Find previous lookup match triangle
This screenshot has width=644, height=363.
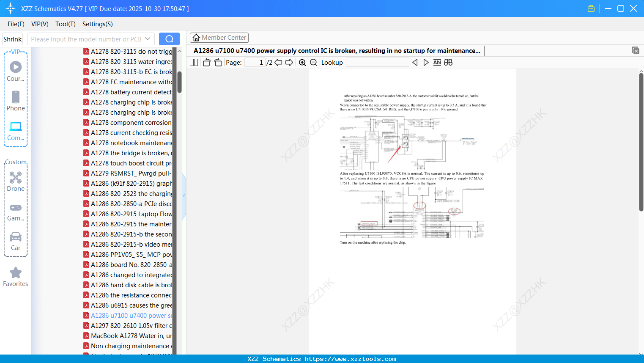[415, 62]
